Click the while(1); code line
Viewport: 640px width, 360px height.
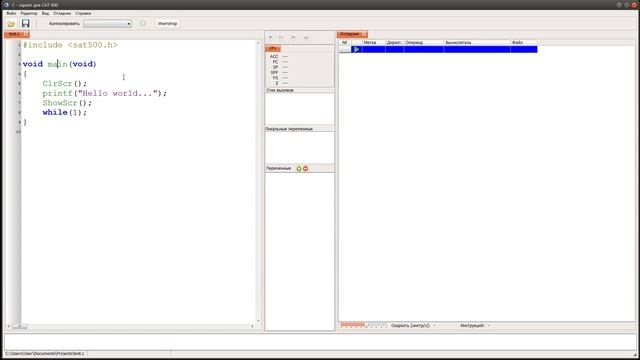point(64,113)
